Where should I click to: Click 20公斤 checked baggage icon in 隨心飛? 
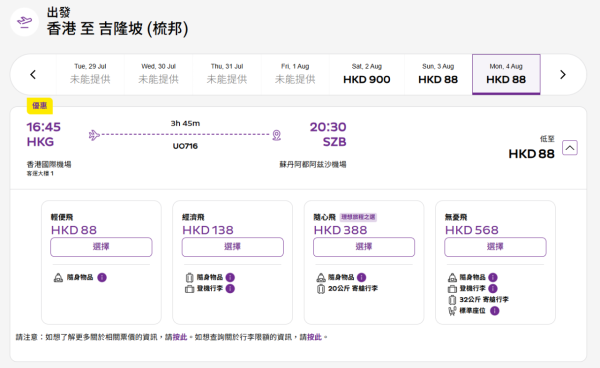tap(321, 289)
